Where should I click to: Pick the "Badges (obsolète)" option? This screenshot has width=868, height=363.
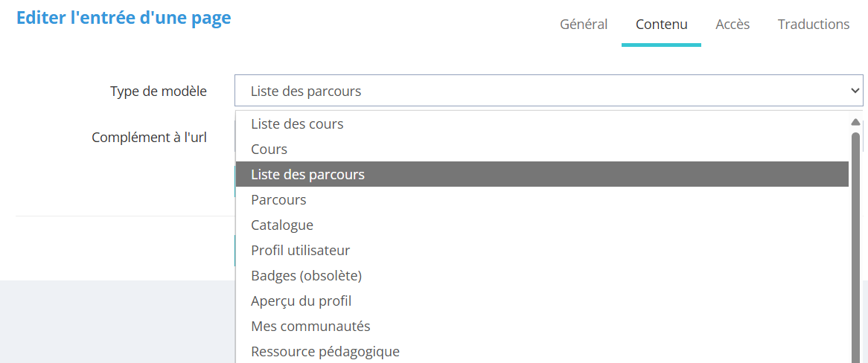[306, 276]
